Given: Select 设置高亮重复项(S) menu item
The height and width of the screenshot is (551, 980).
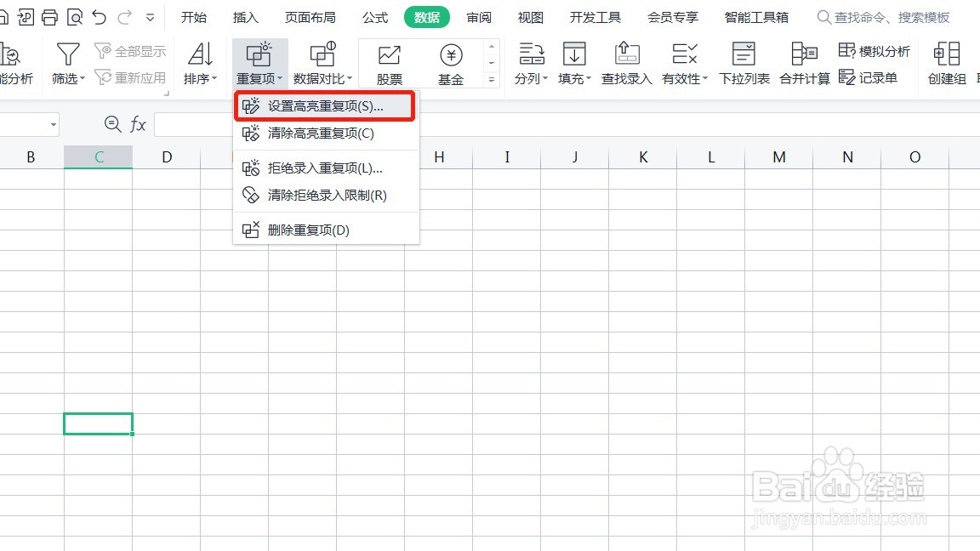Looking at the screenshot, I should 325,106.
